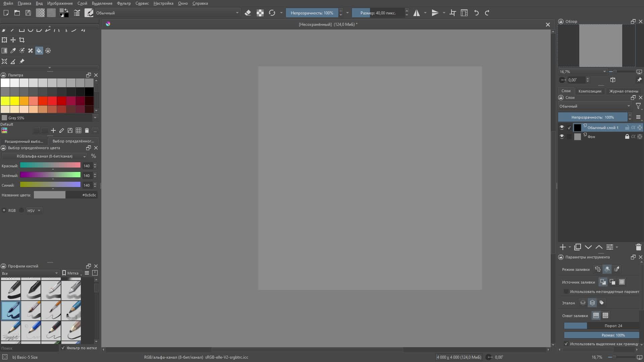This screenshot has width=644, height=362.
Task: Click the brush preset search field
Action: point(29,348)
